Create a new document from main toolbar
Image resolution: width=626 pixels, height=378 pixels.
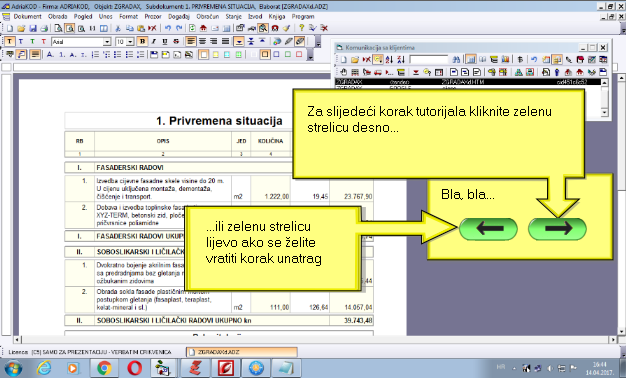tap(10, 28)
